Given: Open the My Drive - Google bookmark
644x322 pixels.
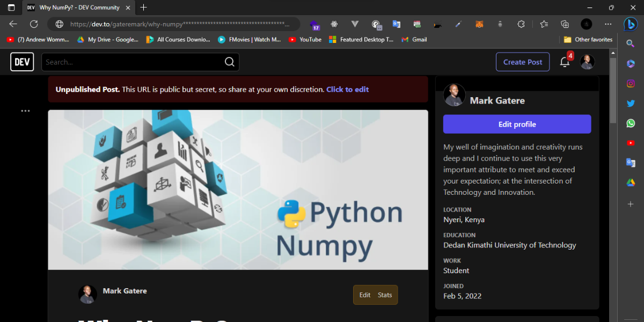Looking at the screenshot, I should 107,39.
